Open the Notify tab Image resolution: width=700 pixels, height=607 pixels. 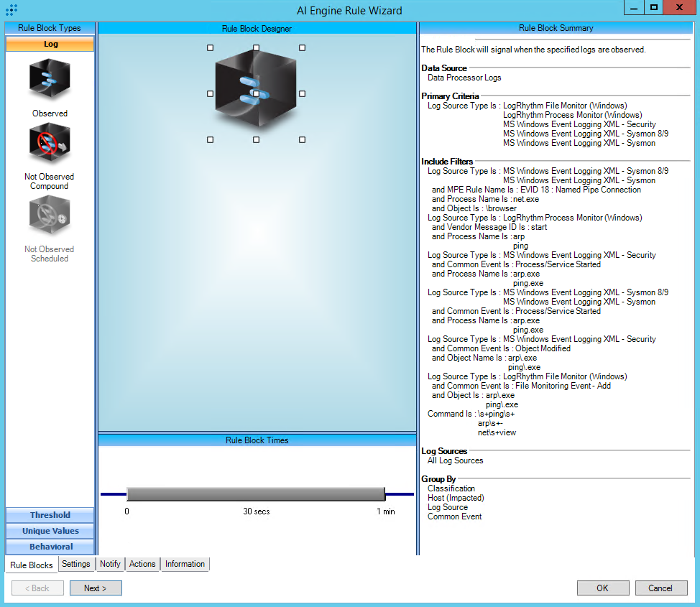pos(110,564)
